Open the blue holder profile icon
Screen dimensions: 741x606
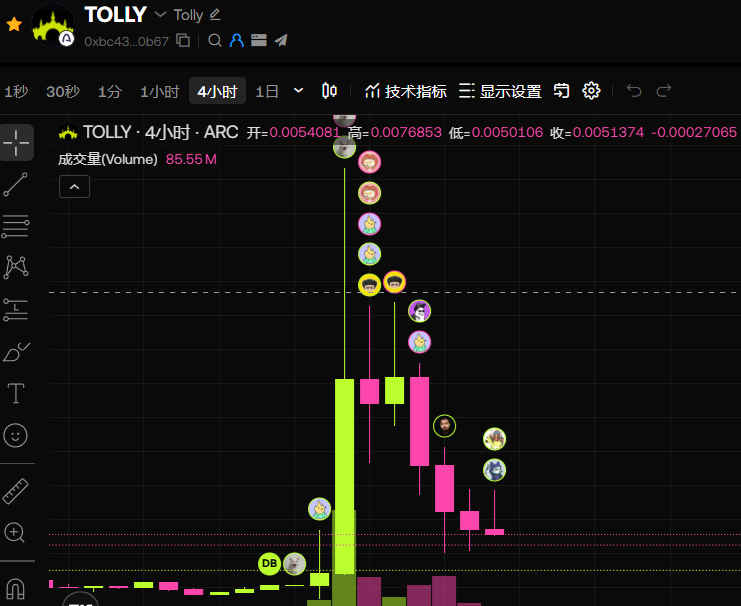tap(237, 41)
